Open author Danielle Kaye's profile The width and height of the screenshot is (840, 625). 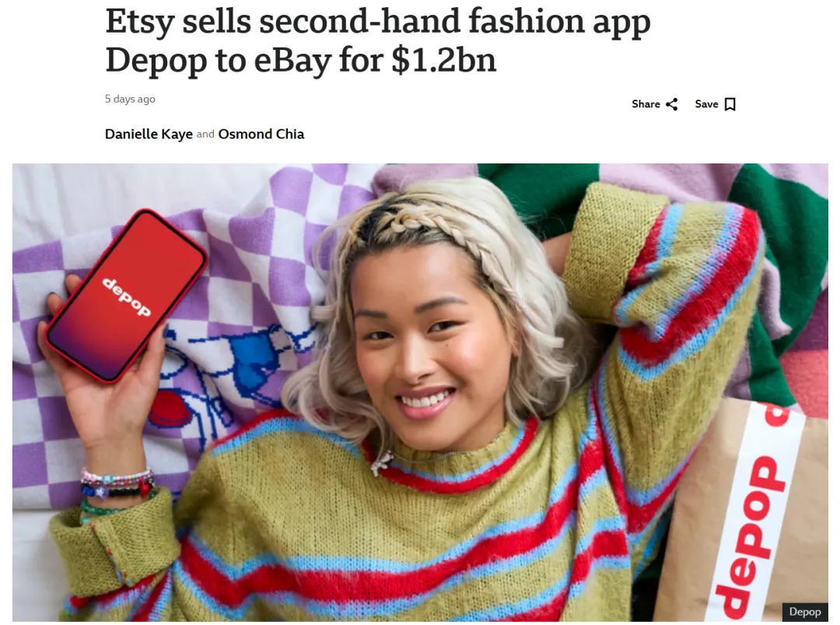[149, 134]
